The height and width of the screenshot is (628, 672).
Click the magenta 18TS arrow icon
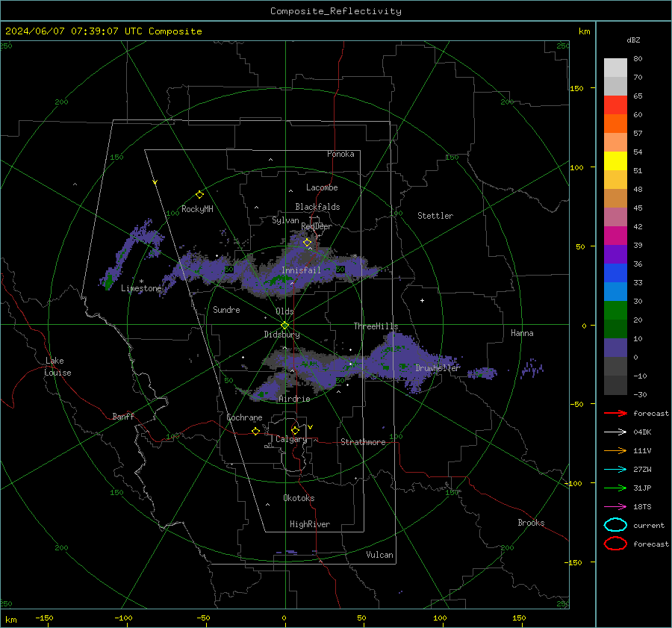click(x=615, y=507)
